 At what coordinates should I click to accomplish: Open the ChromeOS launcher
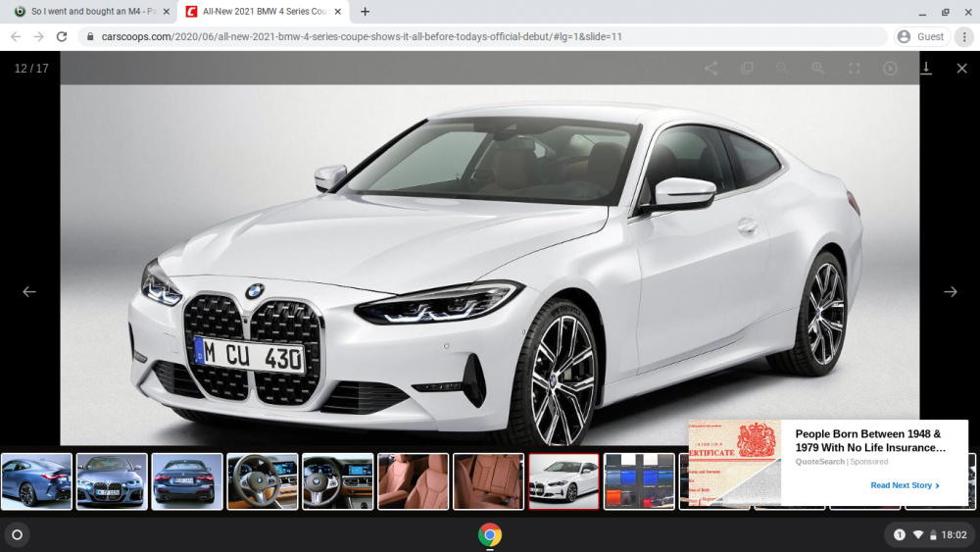click(x=18, y=534)
